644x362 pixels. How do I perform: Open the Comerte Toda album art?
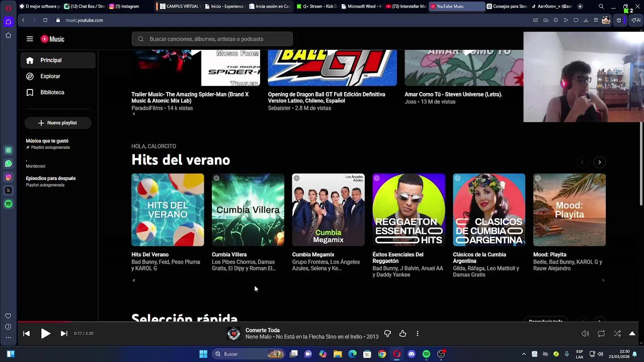click(233, 333)
